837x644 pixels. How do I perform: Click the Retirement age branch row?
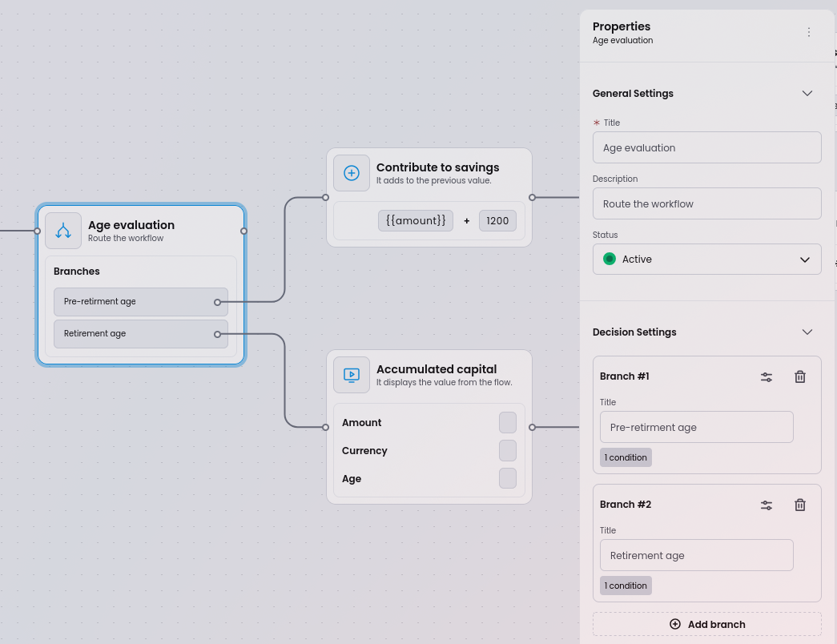pos(136,333)
